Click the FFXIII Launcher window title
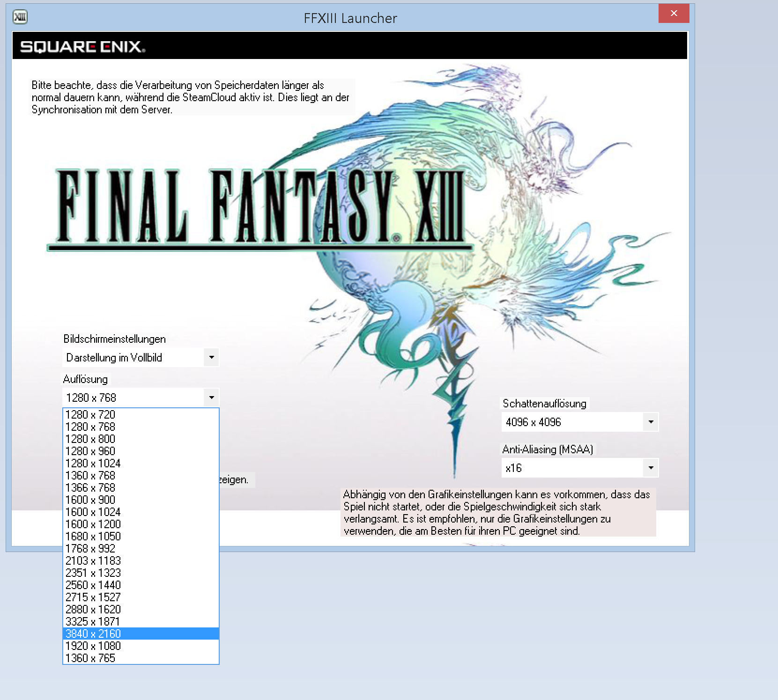Screen dimensions: 778x700 point(350,18)
